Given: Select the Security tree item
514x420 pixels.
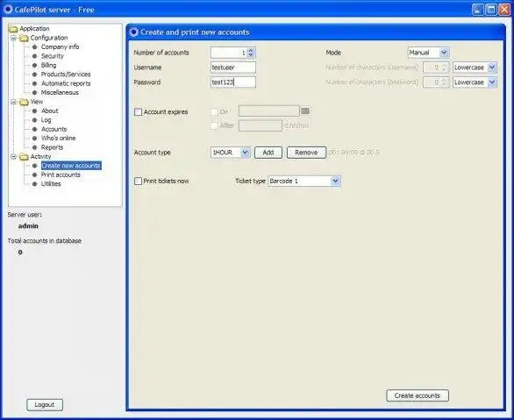Looking at the screenshot, I should (53, 56).
